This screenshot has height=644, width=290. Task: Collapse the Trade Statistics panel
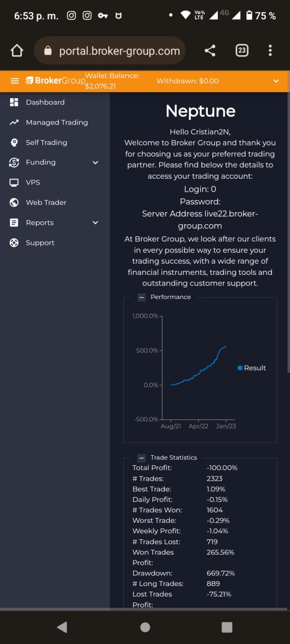(x=142, y=458)
